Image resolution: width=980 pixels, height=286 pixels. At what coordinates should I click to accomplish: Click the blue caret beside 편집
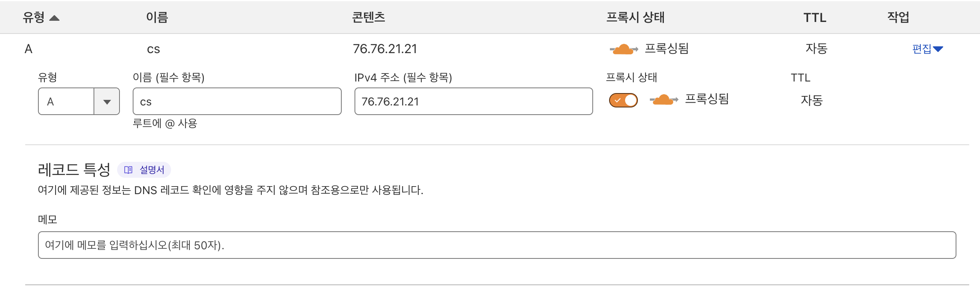(x=938, y=49)
